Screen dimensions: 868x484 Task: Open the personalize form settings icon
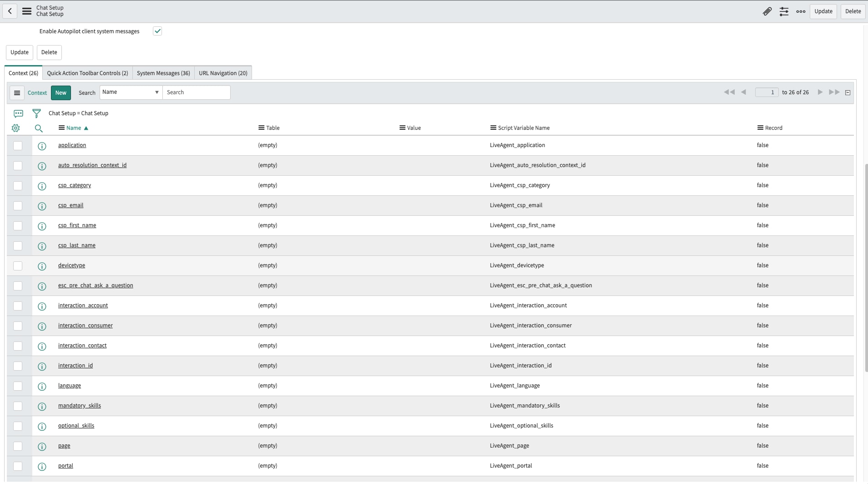[784, 11]
